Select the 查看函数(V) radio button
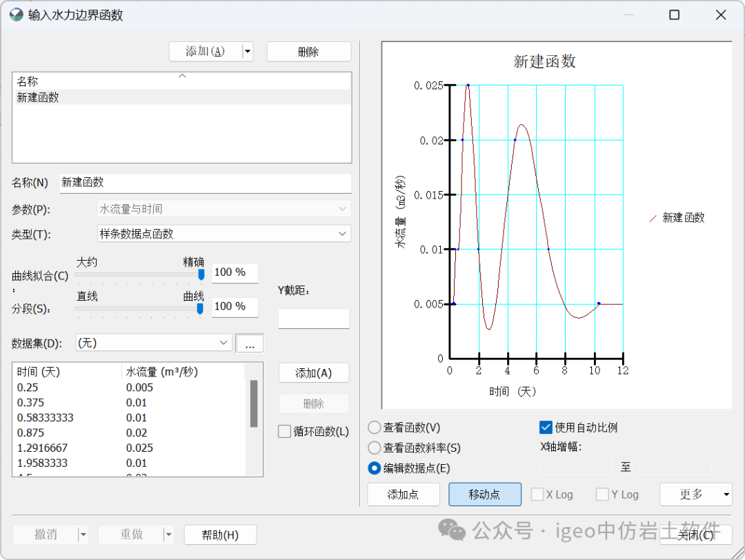 374,427
